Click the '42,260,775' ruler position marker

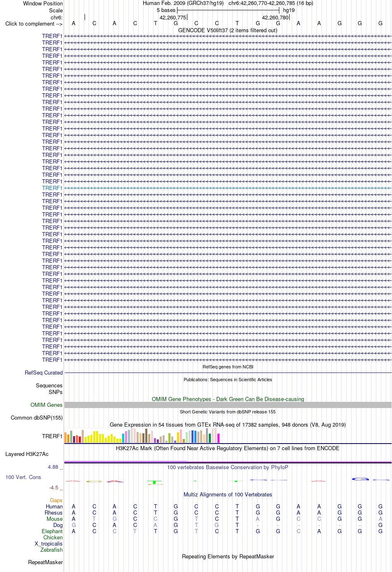(x=173, y=17)
